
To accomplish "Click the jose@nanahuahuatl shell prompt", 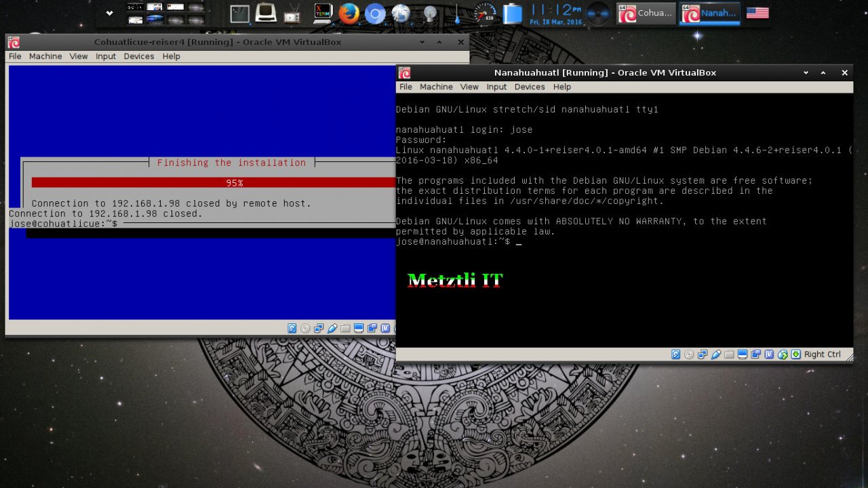I will (453, 242).
